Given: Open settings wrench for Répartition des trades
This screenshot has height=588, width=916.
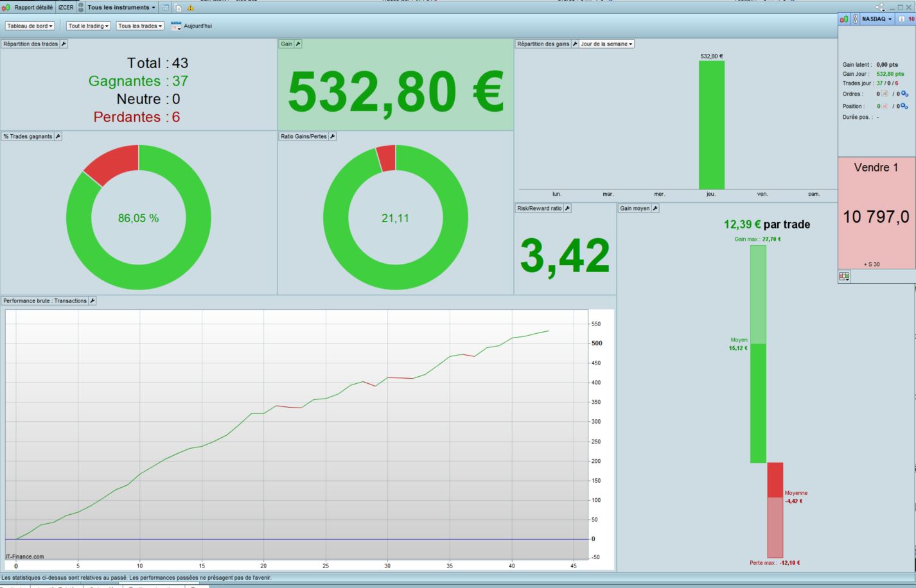Looking at the screenshot, I should coord(64,44).
